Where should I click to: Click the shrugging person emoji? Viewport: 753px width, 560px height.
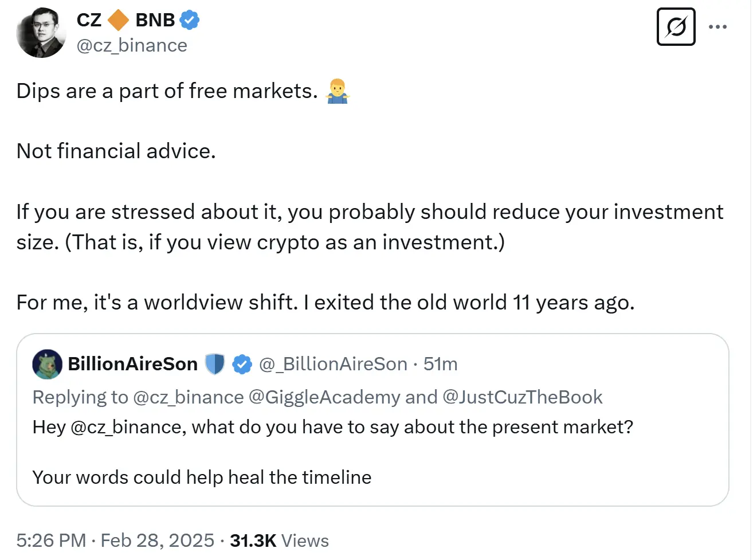[x=337, y=91]
